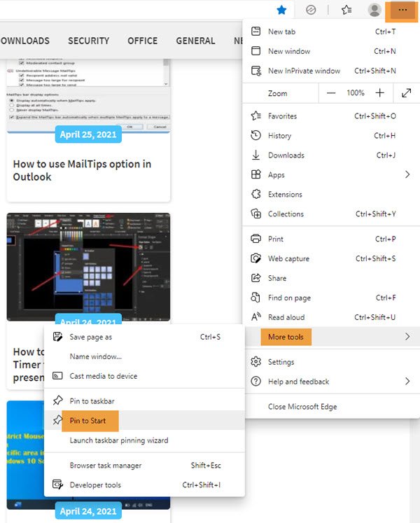Open the SECURITY site navigation tab
This screenshot has height=523, width=420.
[89, 41]
